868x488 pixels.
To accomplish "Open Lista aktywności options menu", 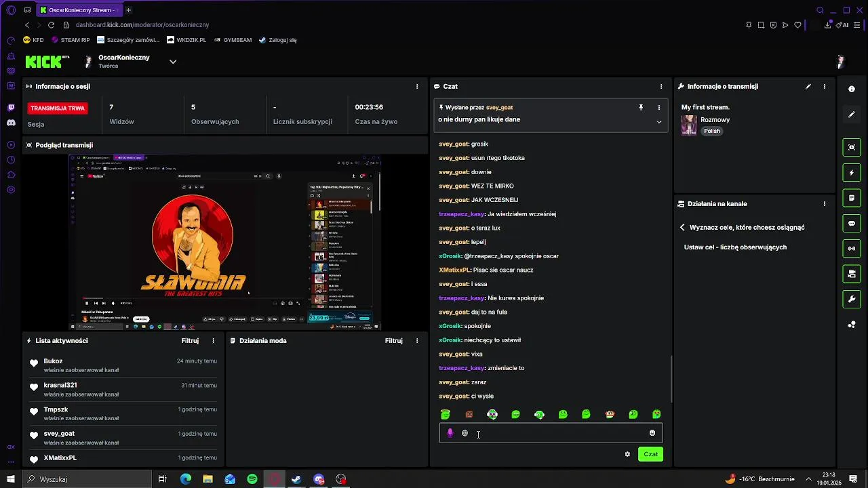I will tap(214, 341).
